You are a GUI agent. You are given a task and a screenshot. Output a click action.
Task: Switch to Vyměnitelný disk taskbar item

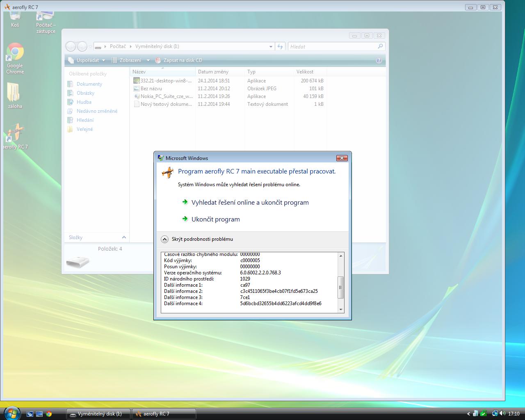click(98, 414)
